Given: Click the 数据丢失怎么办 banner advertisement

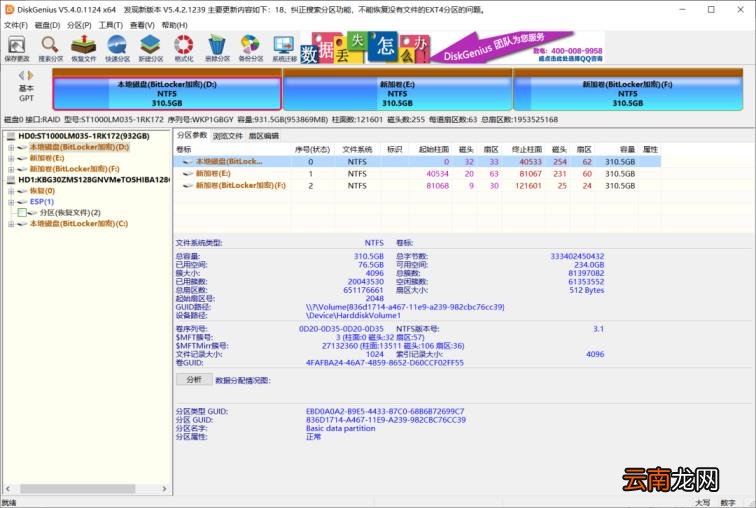Looking at the screenshot, I should click(x=365, y=48).
